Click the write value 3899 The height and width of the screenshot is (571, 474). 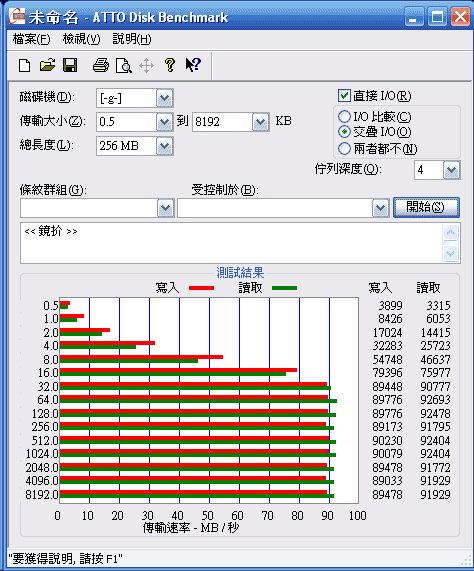(x=390, y=305)
